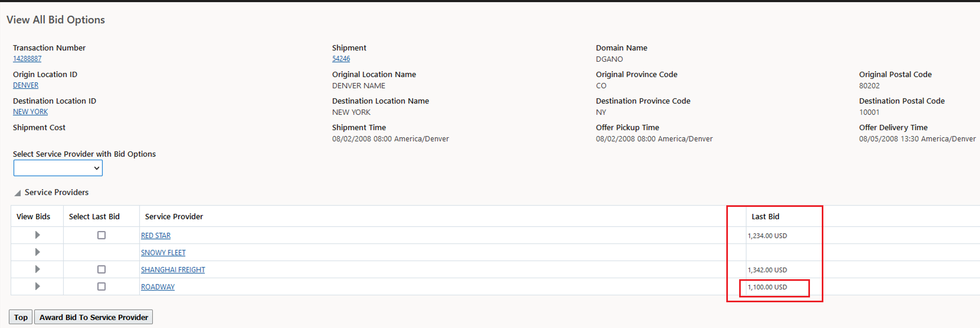Click the Last Bid column header
The height and width of the screenshot is (328, 980).
765,217
